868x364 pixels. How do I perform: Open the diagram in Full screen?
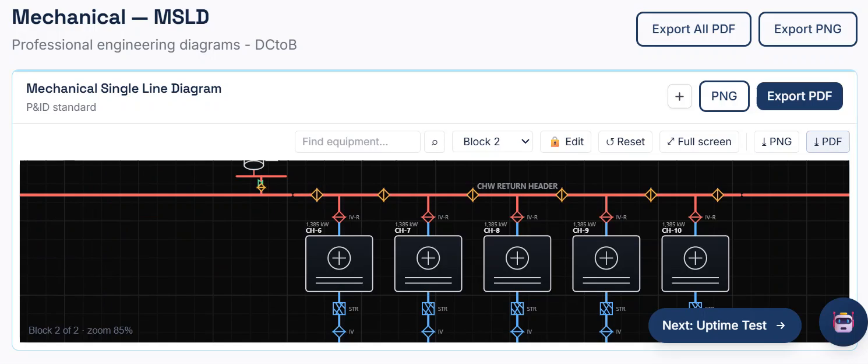point(699,142)
